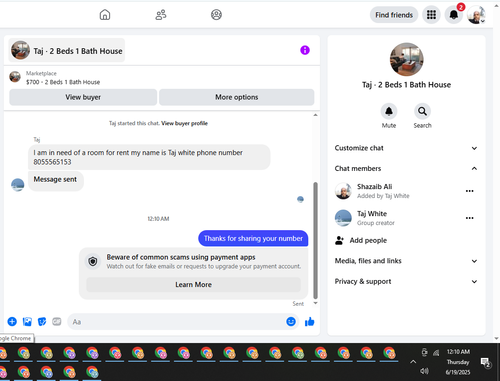Click large group photo in right panel

(406, 59)
